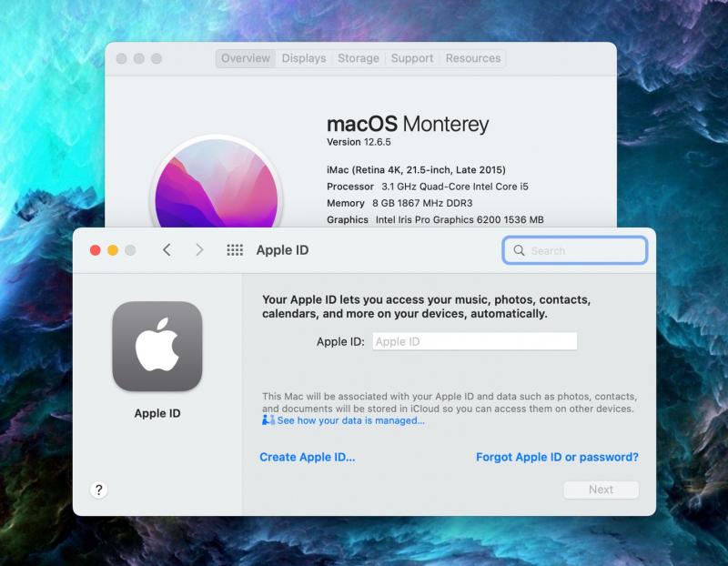Select the Overview tab in About This Mac
The image size is (728, 566).
coord(246,58)
